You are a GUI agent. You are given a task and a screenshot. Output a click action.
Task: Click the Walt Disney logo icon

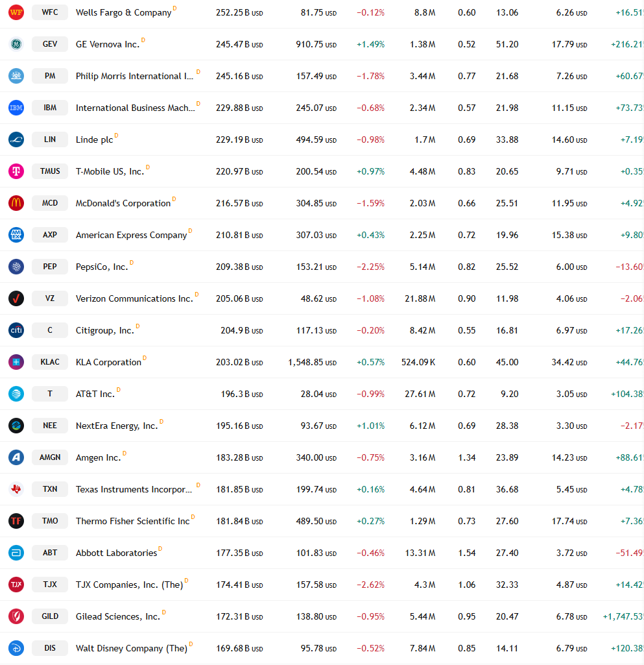[16, 649]
